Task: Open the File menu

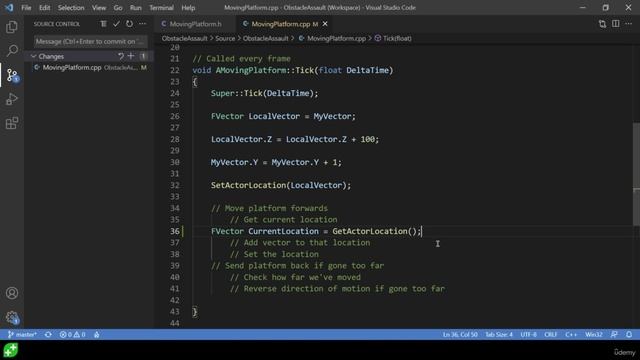Action: pyautogui.click(x=26, y=8)
